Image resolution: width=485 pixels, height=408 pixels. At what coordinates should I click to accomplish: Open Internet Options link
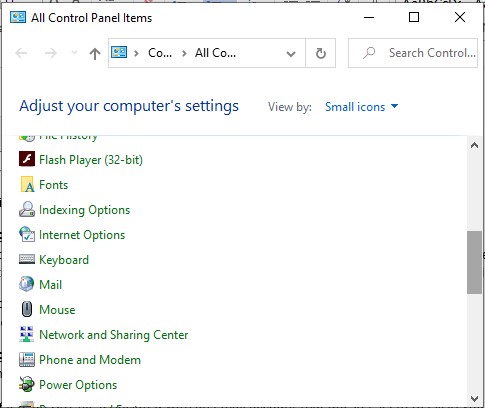tap(82, 235)
